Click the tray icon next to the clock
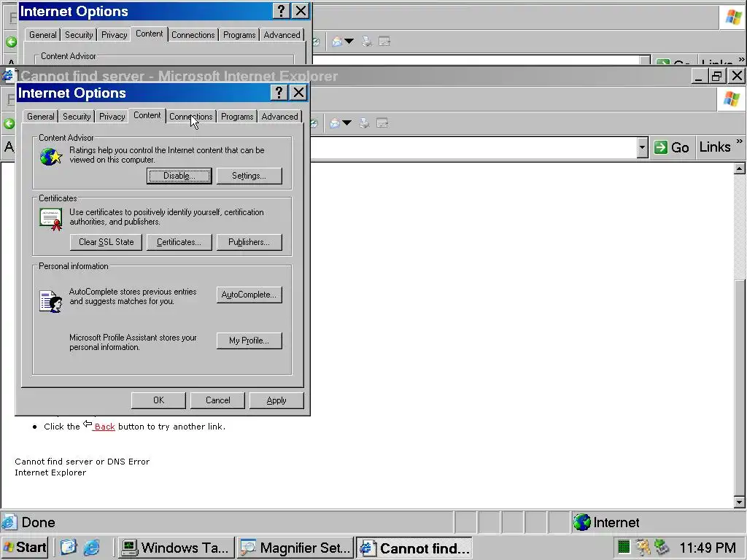Screen dimensions: 747x560 click(662, 548)
